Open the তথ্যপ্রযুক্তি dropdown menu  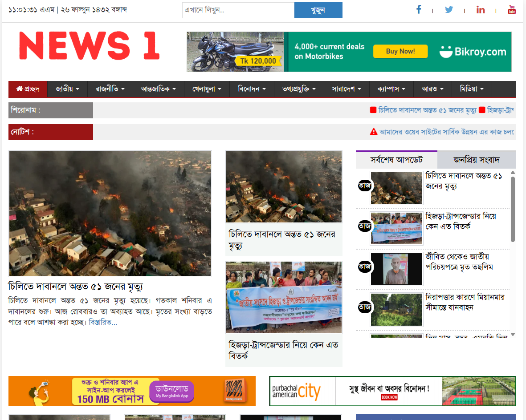point(299,89)
